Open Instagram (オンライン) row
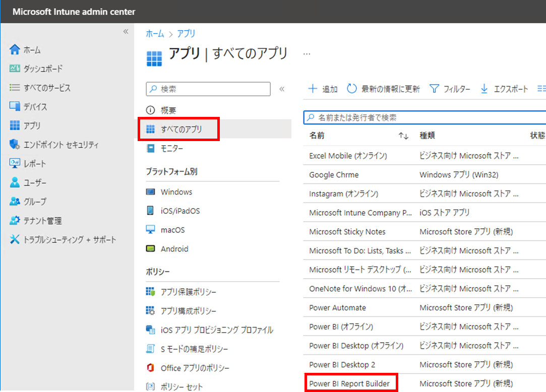 click(343, 193)
